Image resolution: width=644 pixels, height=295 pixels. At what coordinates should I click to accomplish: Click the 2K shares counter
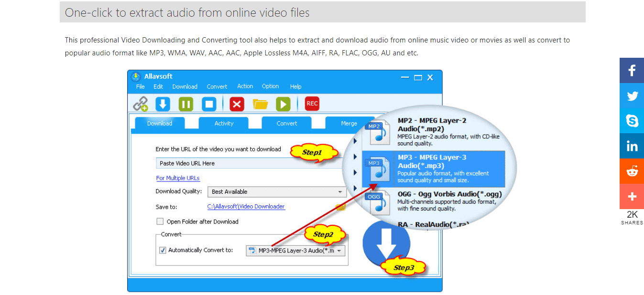(632, 218)
